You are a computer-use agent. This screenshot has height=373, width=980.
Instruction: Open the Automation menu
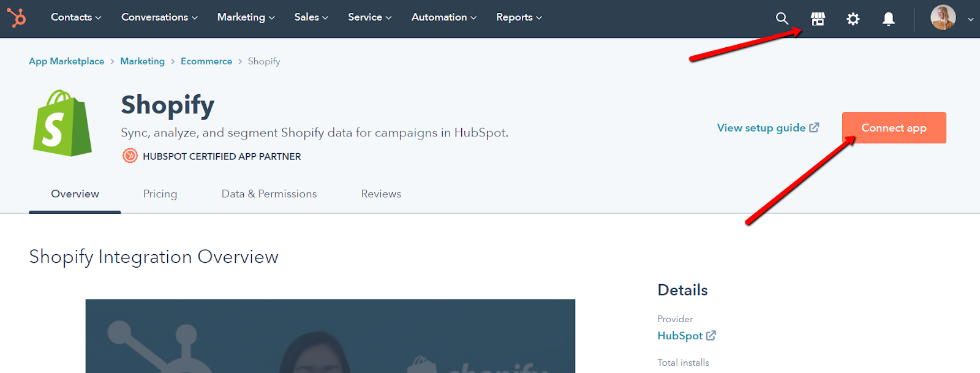pyautogui.click(x=443, y=17)
